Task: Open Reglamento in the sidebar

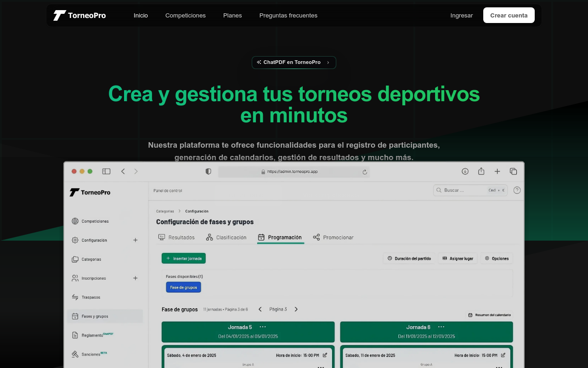Action: [92, 335]
